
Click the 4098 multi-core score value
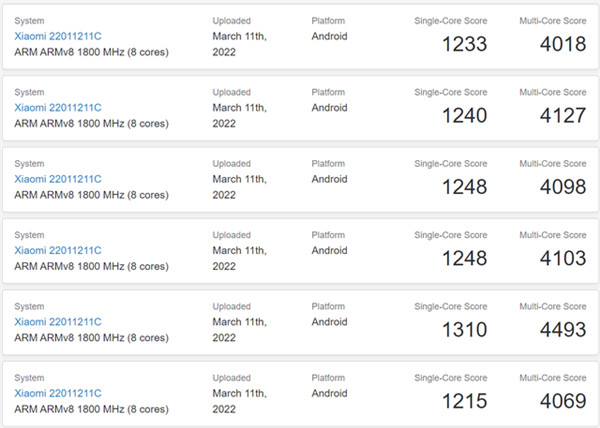pos(562,187)
